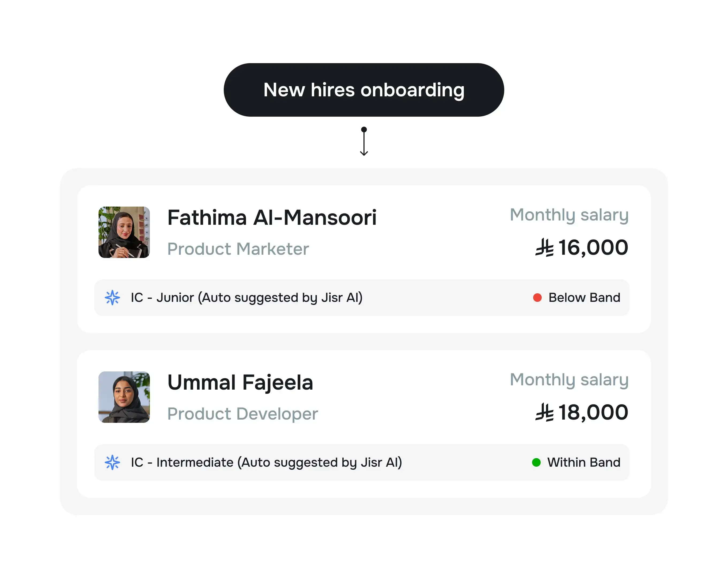The width and height of the screenshot is (728, 578).
Task: Click the Jisr AI sparkle icon for IC - Intermediate
Action: 112,462
